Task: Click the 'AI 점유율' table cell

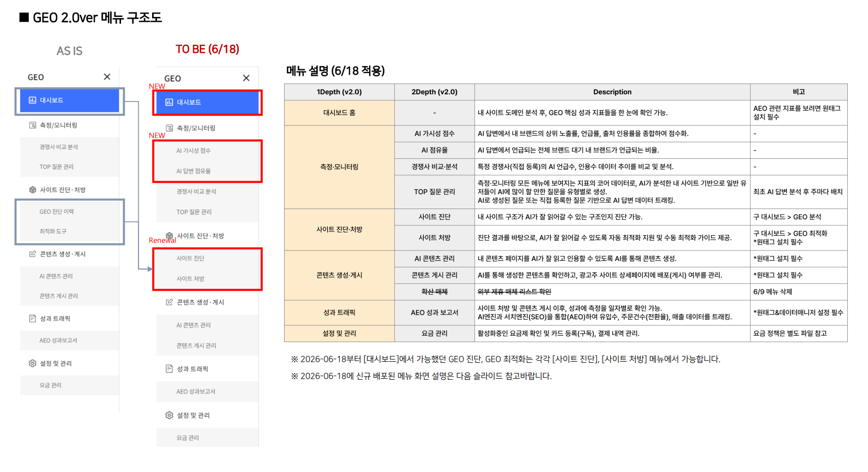Action: click(x=435, y=150)
